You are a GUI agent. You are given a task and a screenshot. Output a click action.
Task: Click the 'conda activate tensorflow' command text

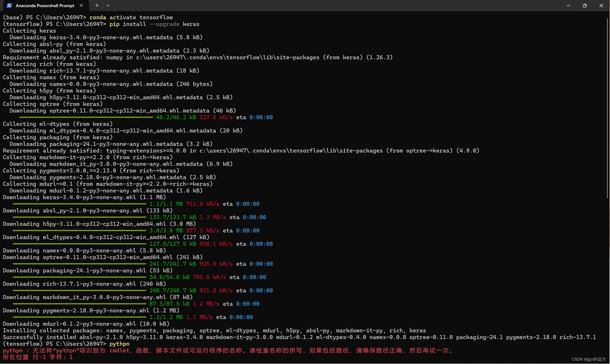point(131,17)
